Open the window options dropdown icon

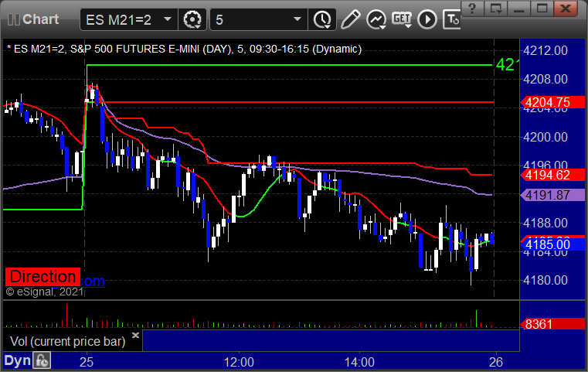(495, 9)
